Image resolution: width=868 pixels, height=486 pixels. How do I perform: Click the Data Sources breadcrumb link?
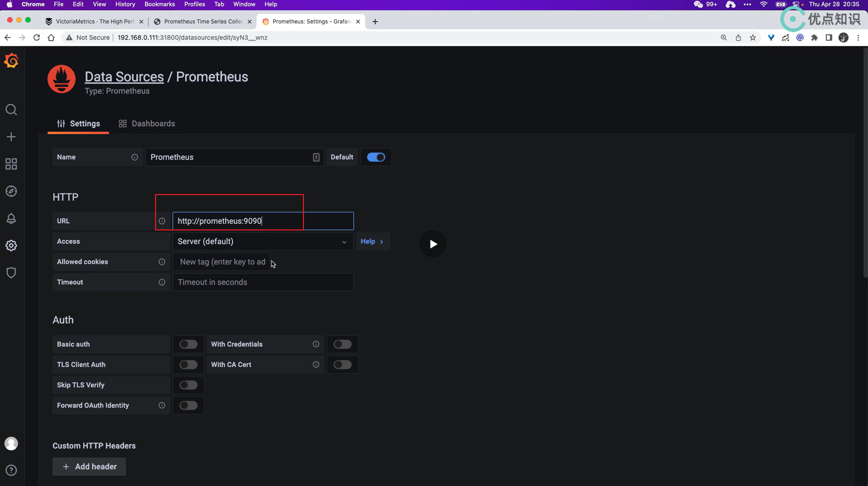(x=124, y=76)
